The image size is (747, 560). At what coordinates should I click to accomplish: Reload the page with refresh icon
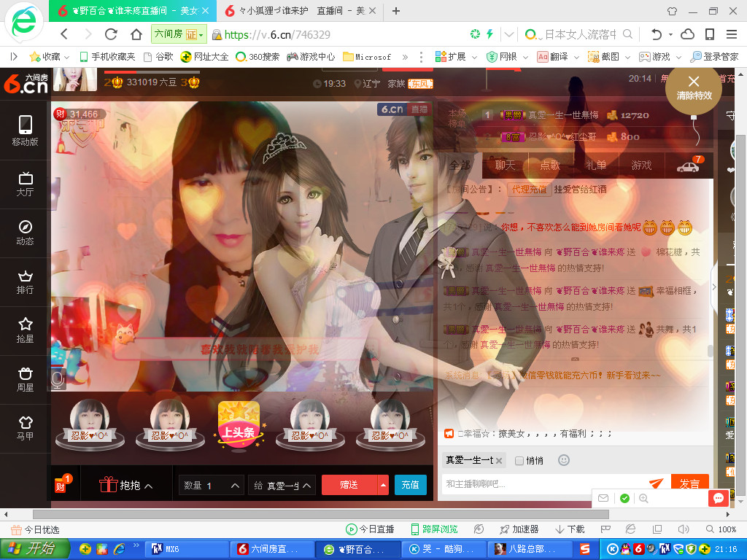[111, 34]
